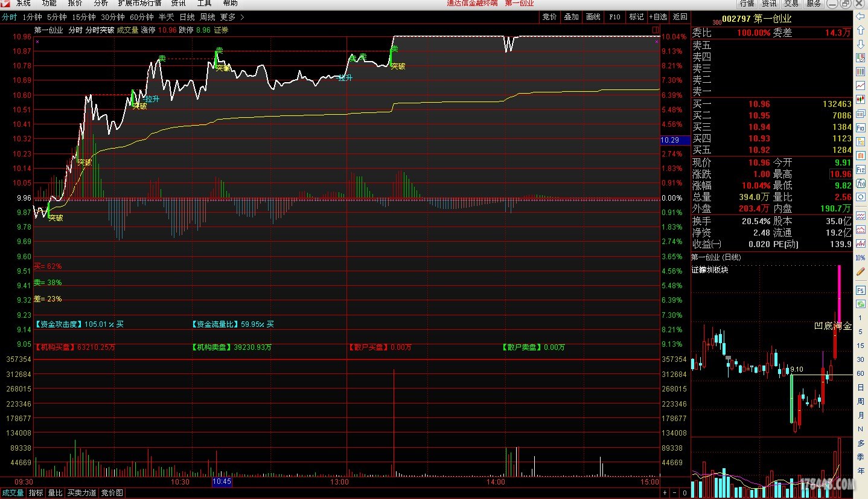Click the pencil drawing tool icon

[x=861, y=272]
